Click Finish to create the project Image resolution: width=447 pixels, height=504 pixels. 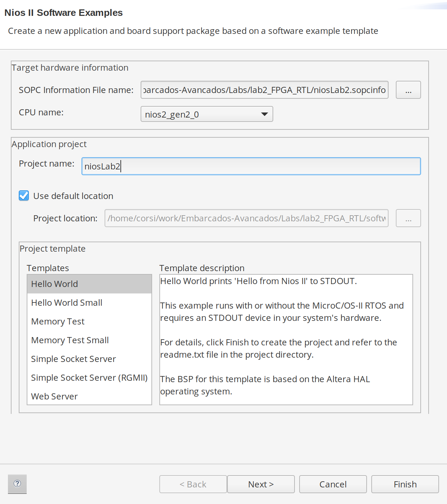pyautogui.click(x=405, y=484)
